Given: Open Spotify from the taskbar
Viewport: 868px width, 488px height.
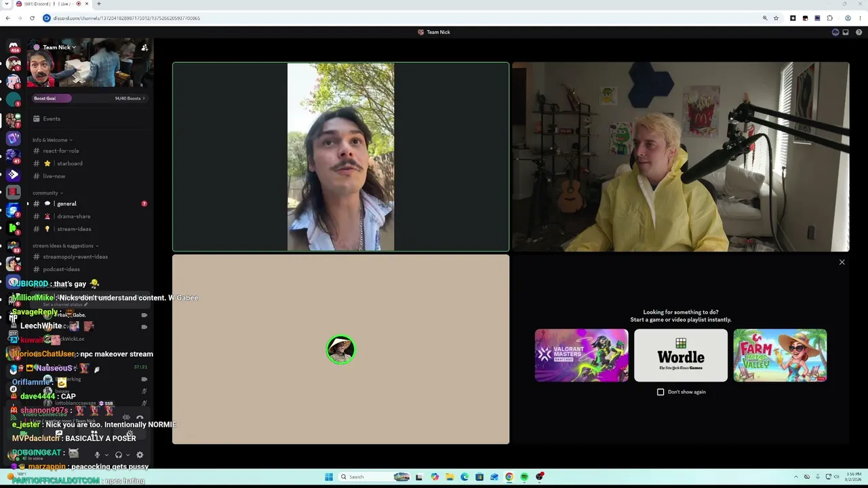Looking at the screenshot, I should pyautogui.click(x=524, y=476).
